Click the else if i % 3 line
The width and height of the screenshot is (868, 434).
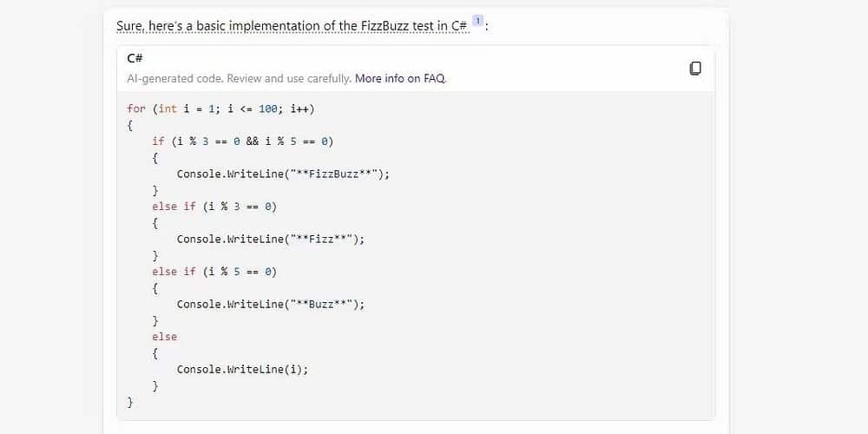(x=214, y=206)
